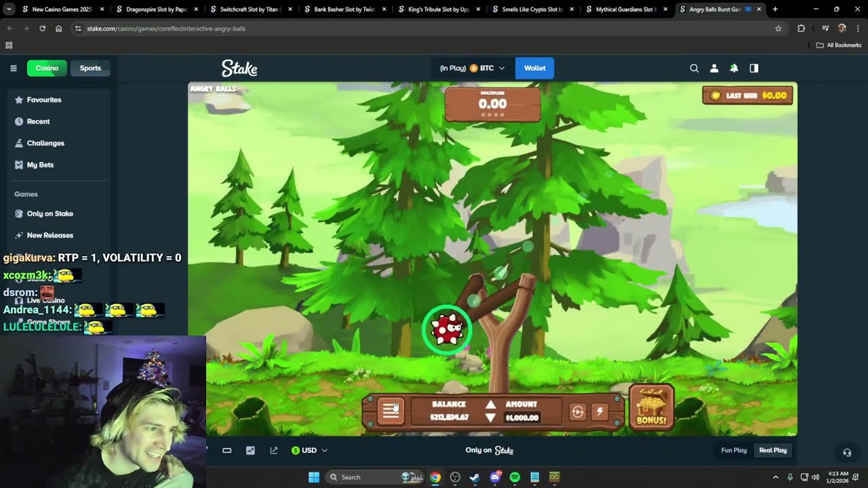Reload the page

42,28
